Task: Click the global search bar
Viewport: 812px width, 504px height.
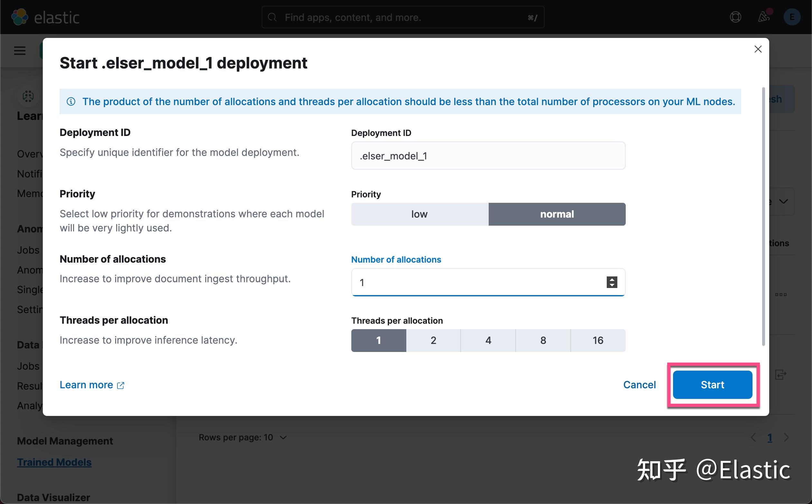Action: (403, 17)
